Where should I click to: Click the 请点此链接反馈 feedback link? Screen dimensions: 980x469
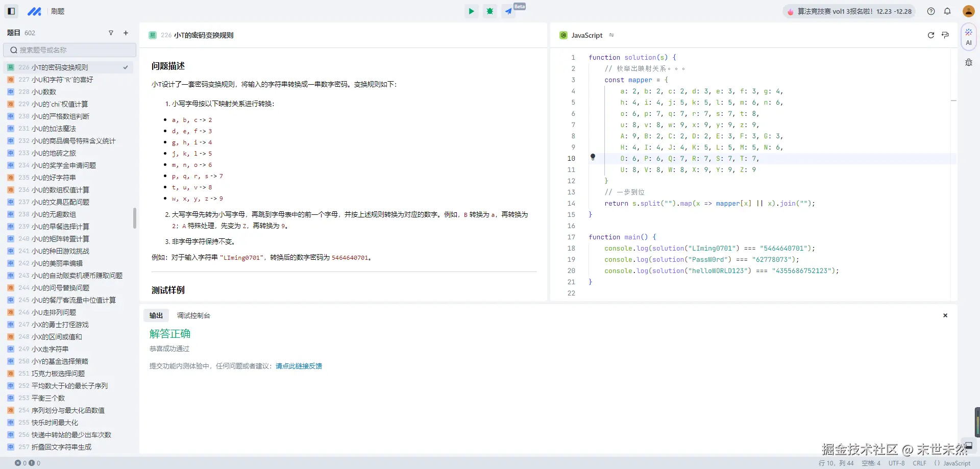(x=299, y=366)
